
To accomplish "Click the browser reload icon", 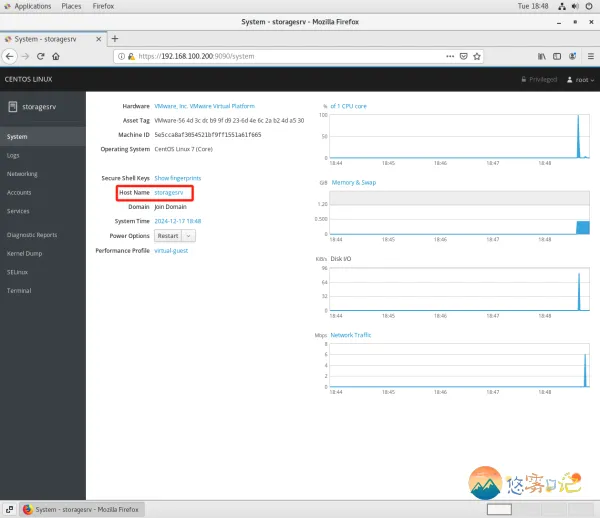I will 41,56.
